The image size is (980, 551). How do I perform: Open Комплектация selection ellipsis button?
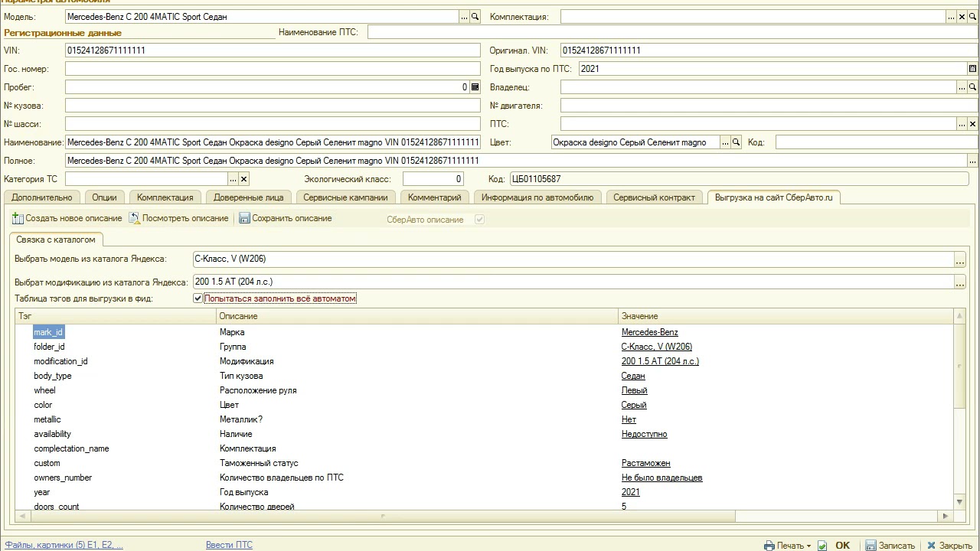click(x=952, y=16)
